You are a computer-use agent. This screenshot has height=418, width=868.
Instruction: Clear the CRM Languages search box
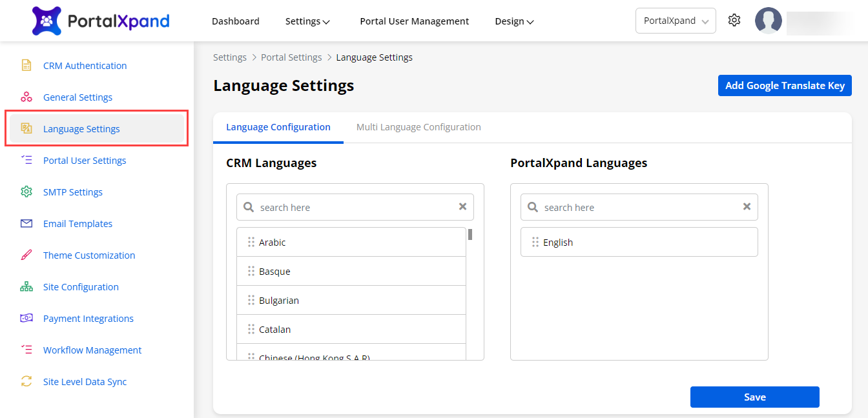coord(462,207)
